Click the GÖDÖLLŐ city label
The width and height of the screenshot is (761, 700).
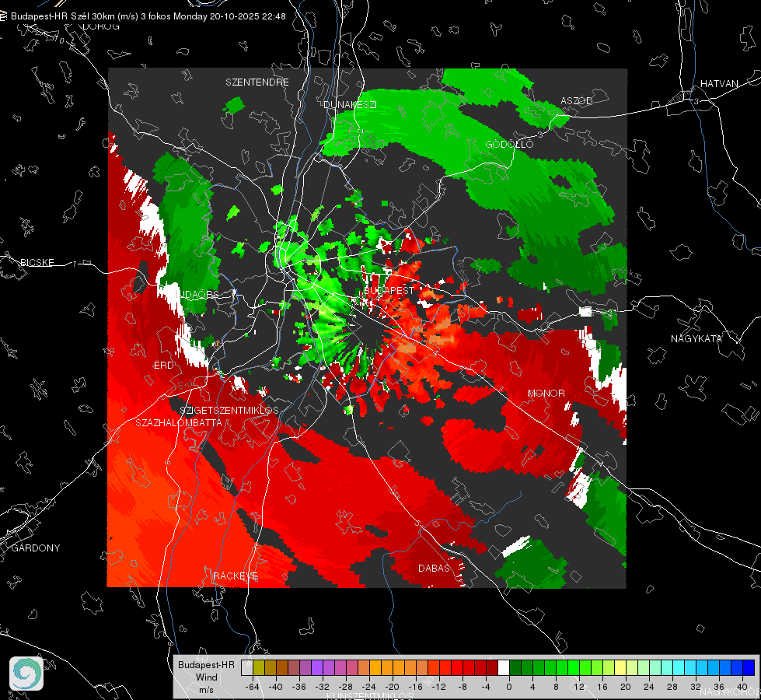tap(509, 144)
